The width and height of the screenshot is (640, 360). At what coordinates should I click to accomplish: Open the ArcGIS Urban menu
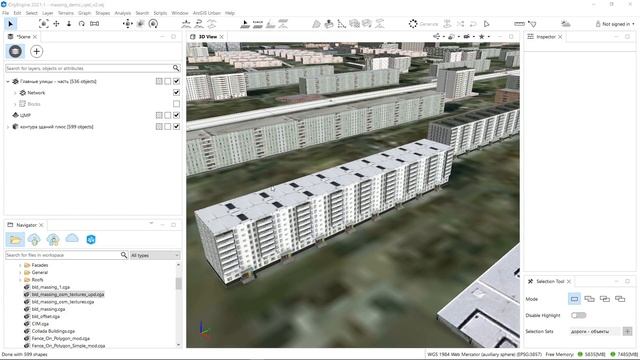click(207, 13)
